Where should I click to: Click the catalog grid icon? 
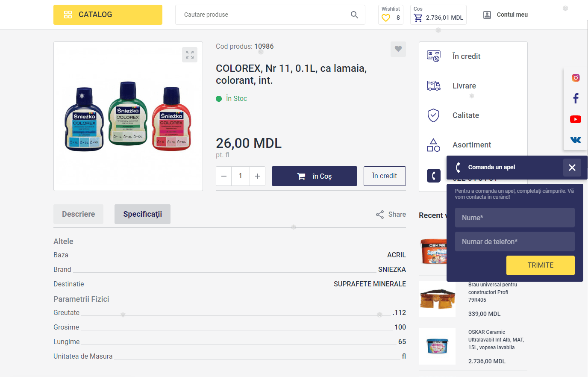[x=68, y=15]
